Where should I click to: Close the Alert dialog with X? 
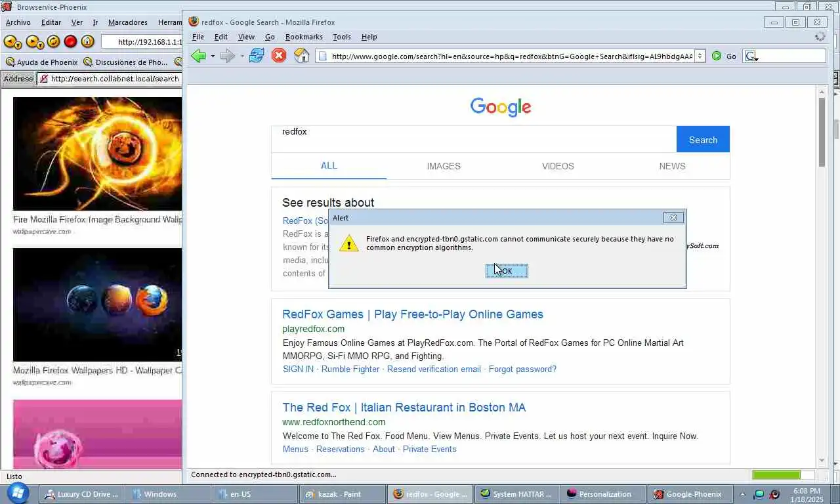[x=673, y=217]
